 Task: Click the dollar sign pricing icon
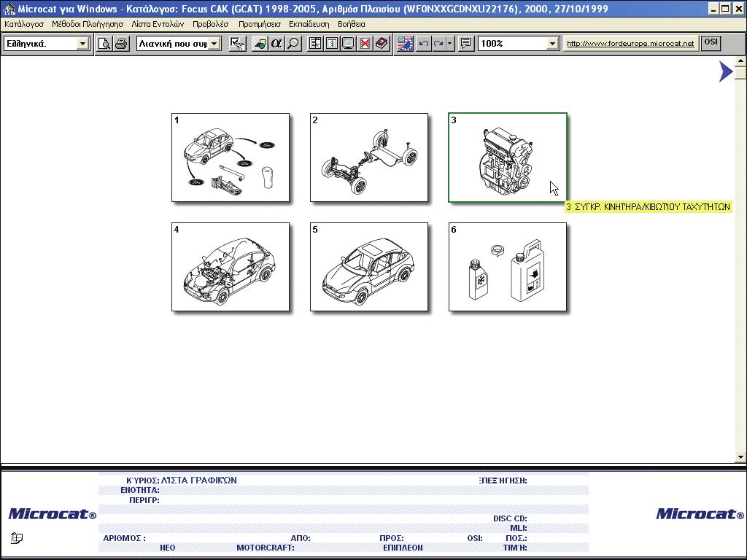pos(332,44)
